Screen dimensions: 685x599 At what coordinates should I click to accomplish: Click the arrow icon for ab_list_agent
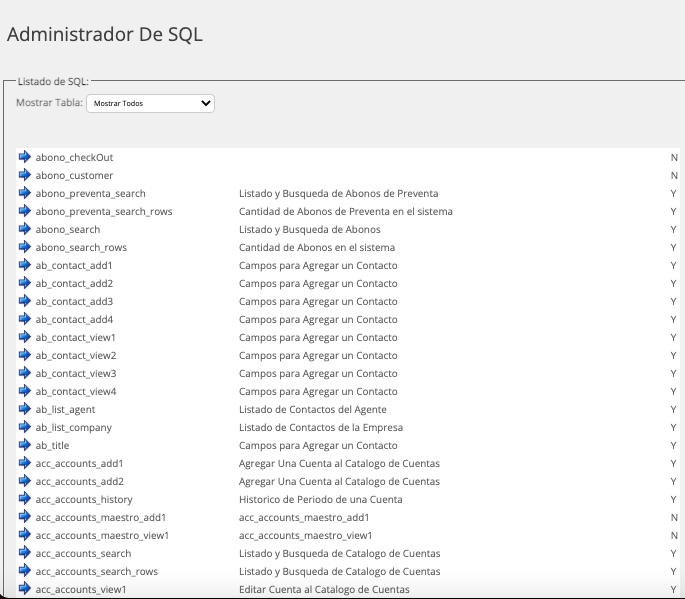(25, 409)
